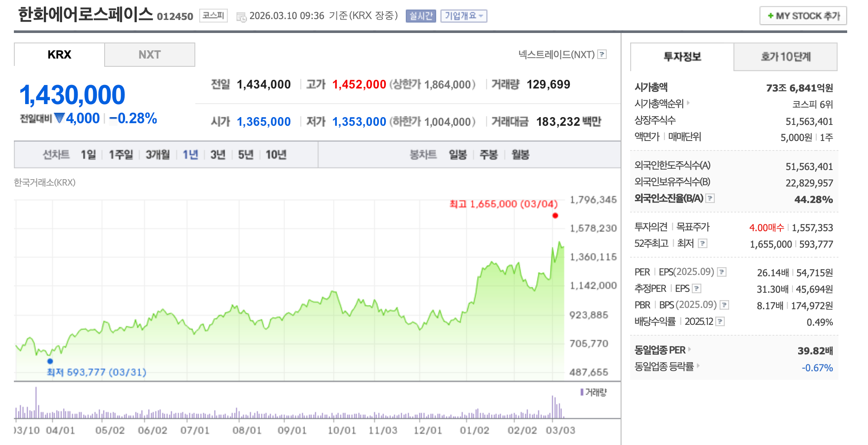The width and height of the screenshot is (868, 445).
Task: Click the 코스피 6위 ranking text
Action: point(812,105)
